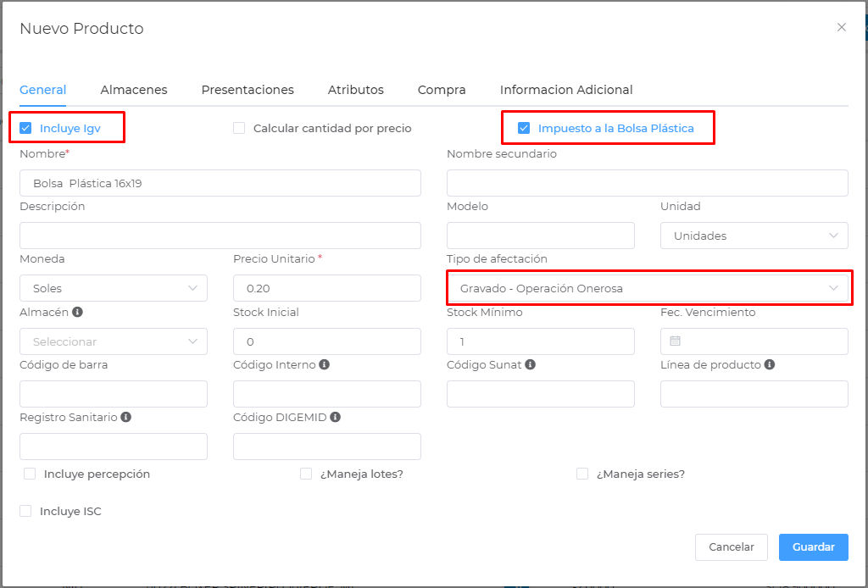Click the Descripción input field

pyautogui.click(x=220, y=236)
